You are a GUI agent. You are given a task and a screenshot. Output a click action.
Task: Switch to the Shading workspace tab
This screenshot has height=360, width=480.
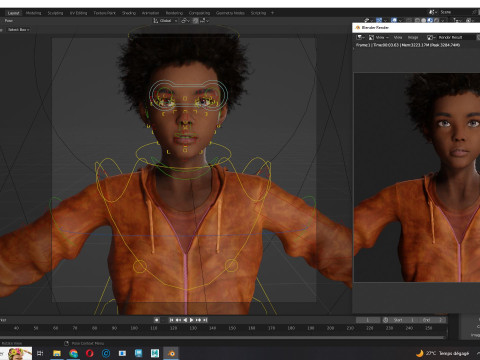pos(129,13)
